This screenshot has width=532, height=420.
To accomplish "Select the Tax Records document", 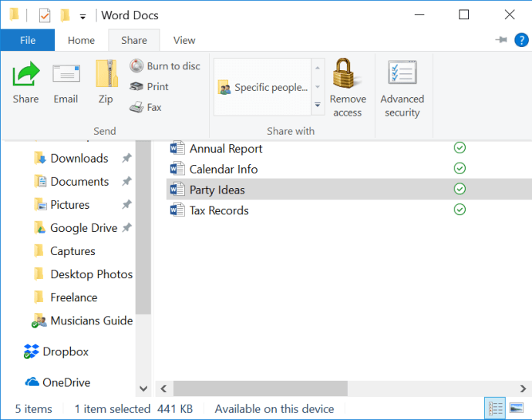I will (x=348, y=210).
